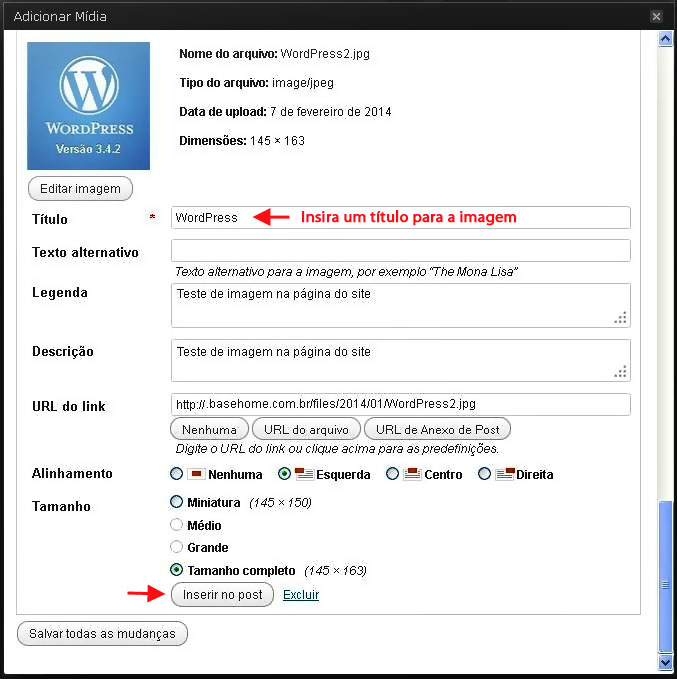677x679 pixels.
Task: Click the Direita alignment icon
Action: [505, 474]
